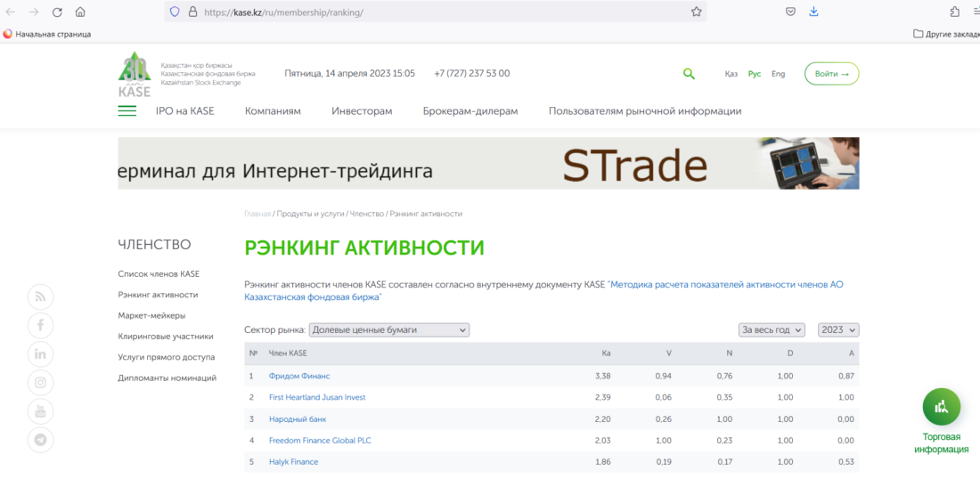
Task: Open the period dropdown 'За весь год'
Action: click(x=772, y=329)
